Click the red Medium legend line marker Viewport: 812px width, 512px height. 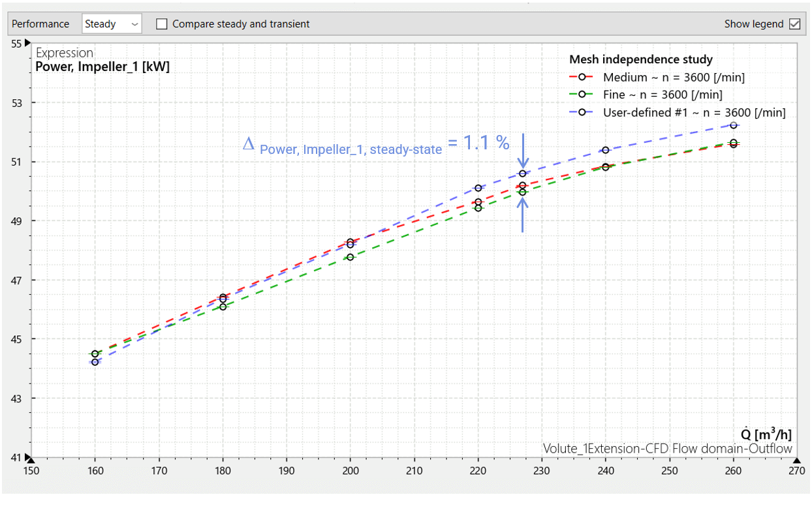pos(581,78)
